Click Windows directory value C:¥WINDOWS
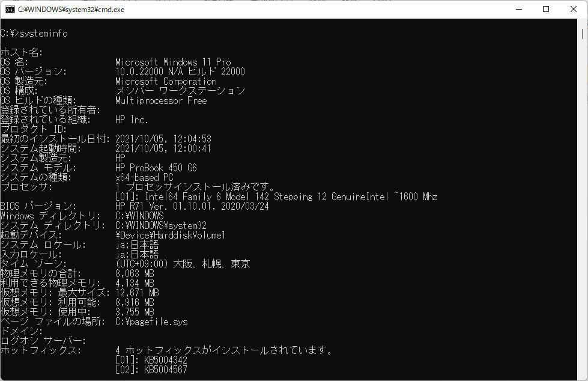Viewport: 588px width, 381px height. 139,216
